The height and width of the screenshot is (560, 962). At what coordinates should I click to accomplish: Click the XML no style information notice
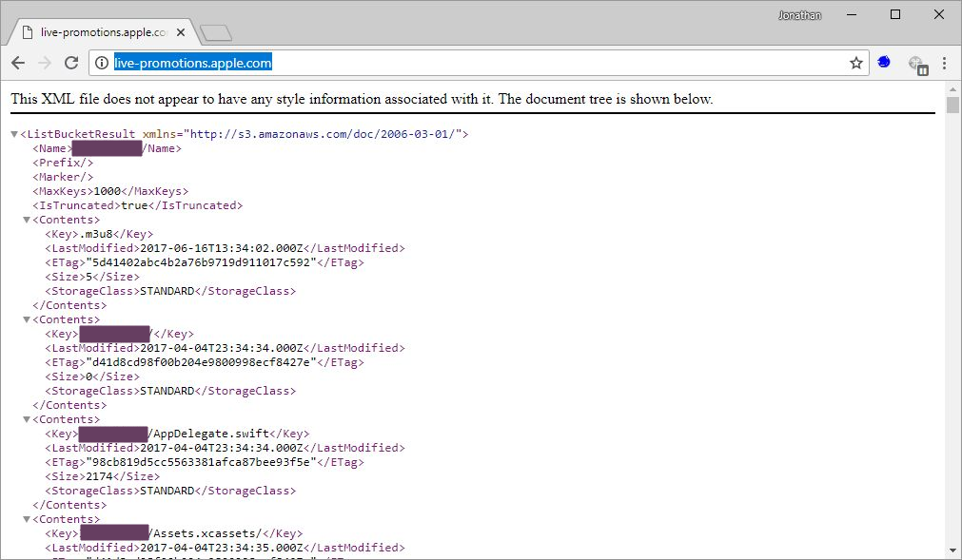tap(362, 99)
